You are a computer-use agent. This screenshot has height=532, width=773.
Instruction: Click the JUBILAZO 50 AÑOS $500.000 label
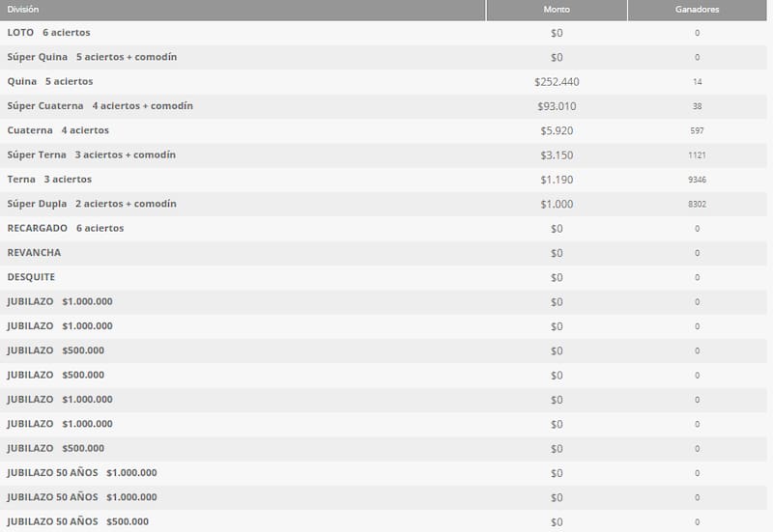(77, 522)
